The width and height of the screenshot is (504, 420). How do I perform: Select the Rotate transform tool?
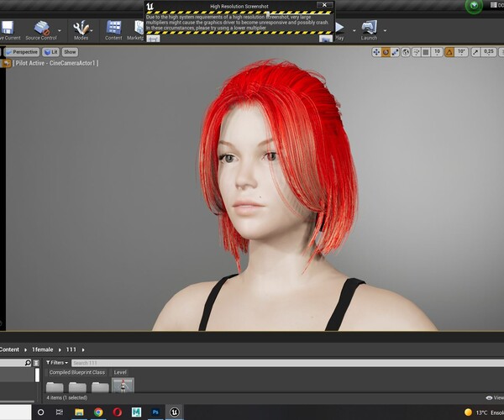[x=386, y=52]
